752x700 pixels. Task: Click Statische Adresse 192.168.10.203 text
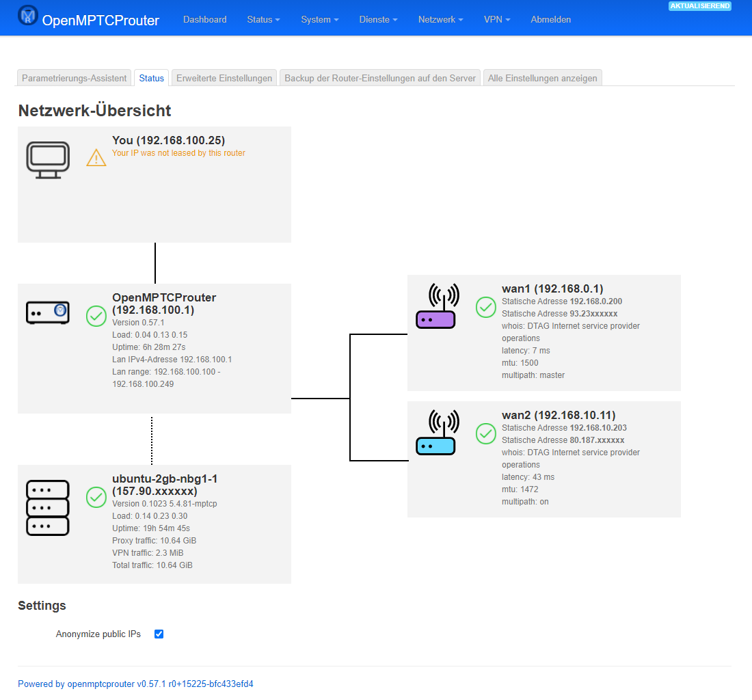click(x=565, y=428)
